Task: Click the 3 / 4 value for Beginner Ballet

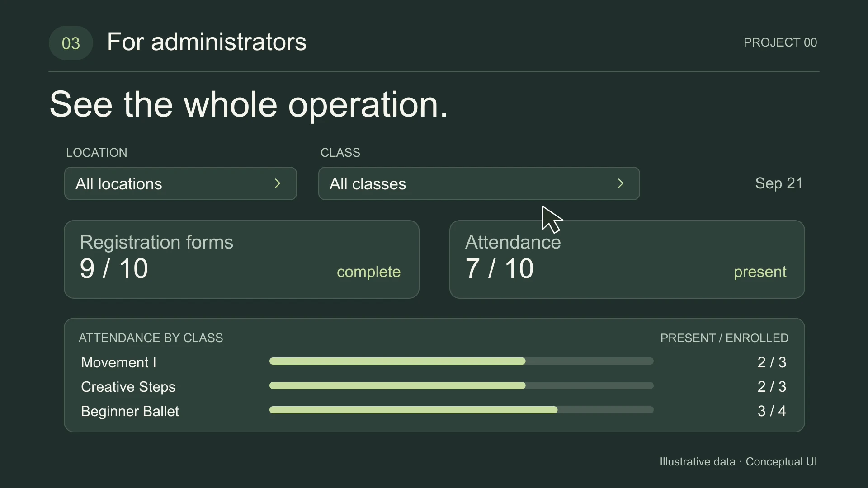Action: [772, 411]
